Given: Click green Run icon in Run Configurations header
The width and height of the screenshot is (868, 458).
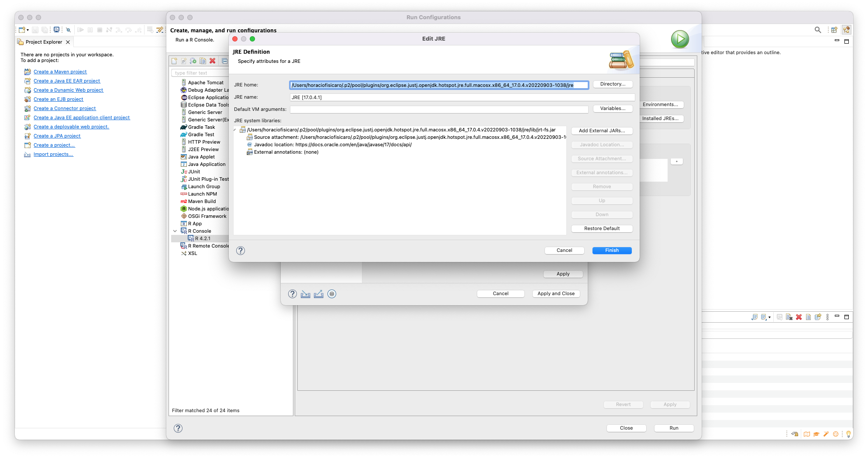Looking at the screenshot, I should point(680,39).
